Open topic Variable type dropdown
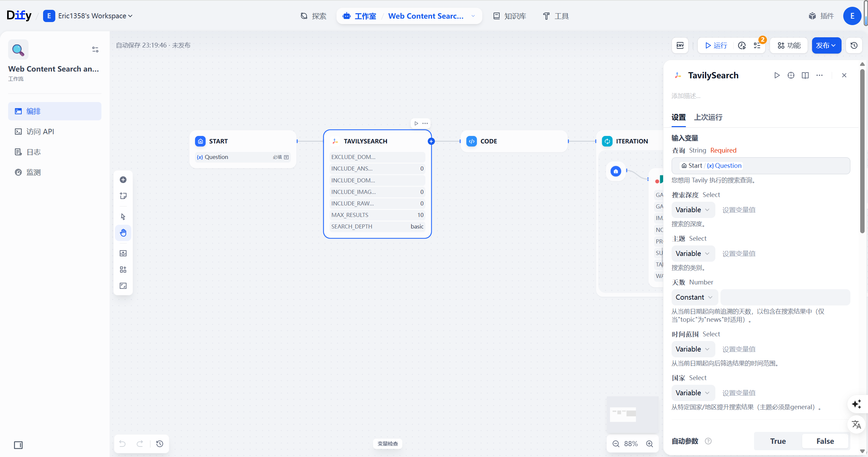The height and width of the screenshot is (457, 868). [x=693, y=254]
